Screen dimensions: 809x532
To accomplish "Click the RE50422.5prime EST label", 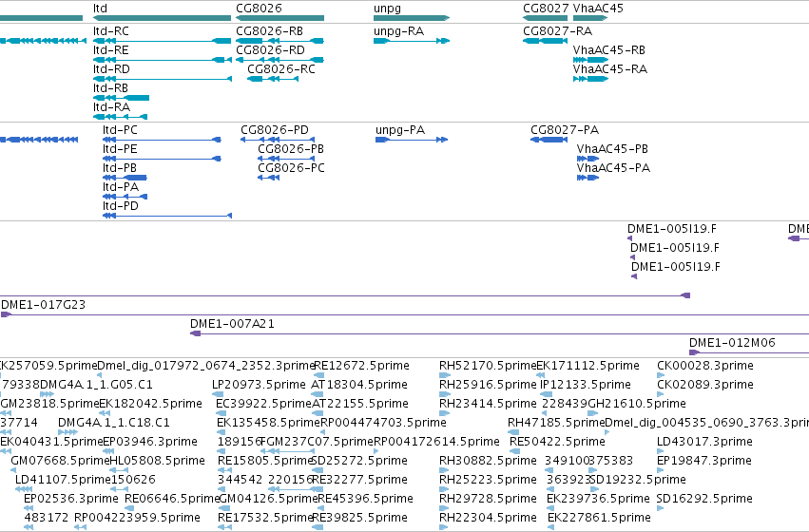I will tap(557, 442).
